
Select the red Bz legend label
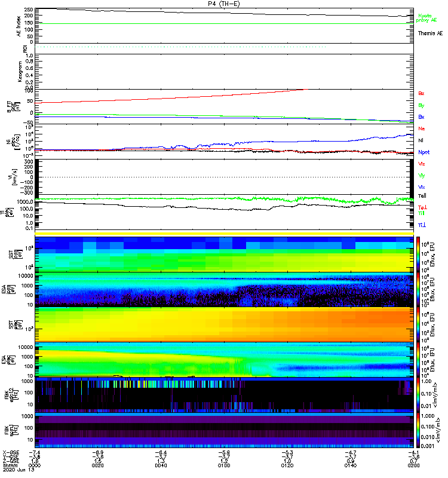[421, 93]
